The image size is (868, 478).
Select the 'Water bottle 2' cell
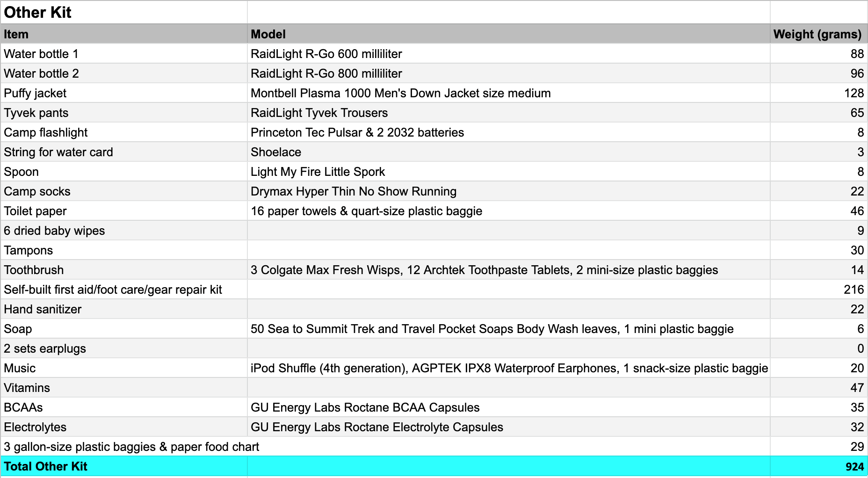pos(124,73)
